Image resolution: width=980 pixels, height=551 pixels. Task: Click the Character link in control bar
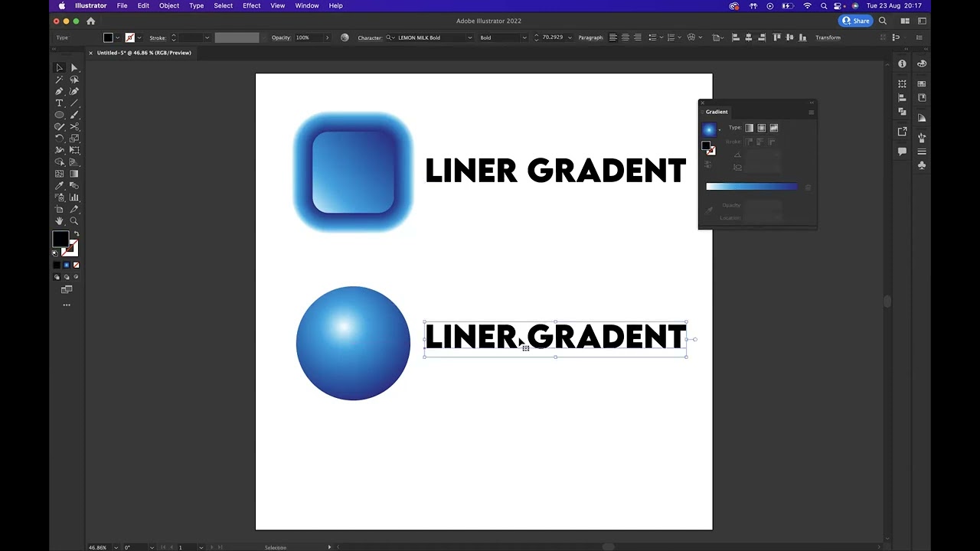370,37
